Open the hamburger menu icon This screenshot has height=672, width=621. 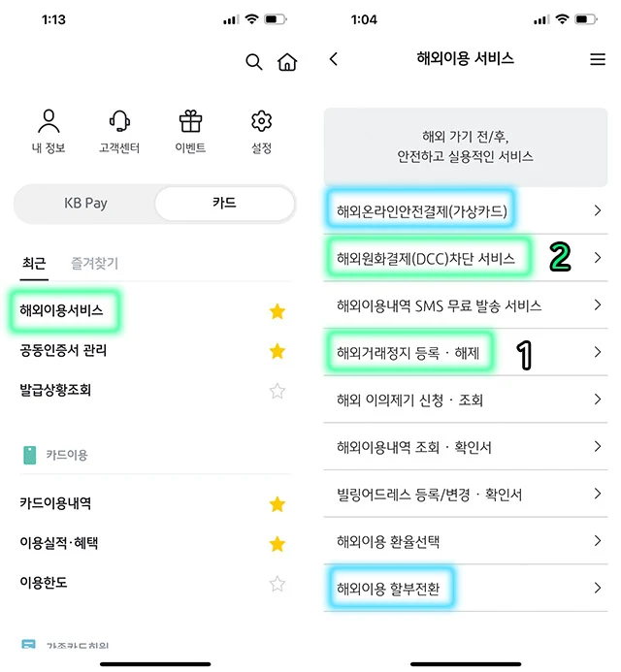[x=598, y=59]
